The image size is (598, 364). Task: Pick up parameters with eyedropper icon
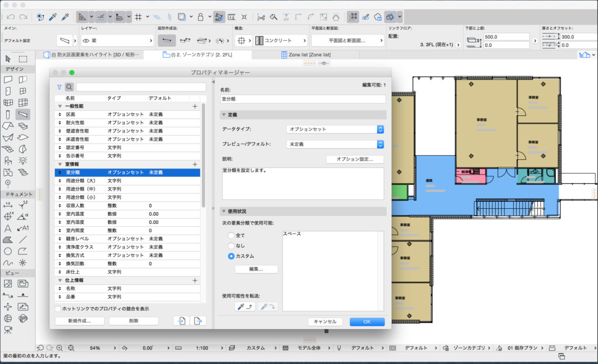pos(53,17)
